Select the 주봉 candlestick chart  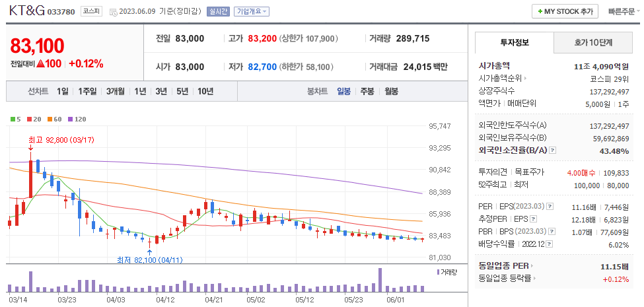click(x=367, y=91)
